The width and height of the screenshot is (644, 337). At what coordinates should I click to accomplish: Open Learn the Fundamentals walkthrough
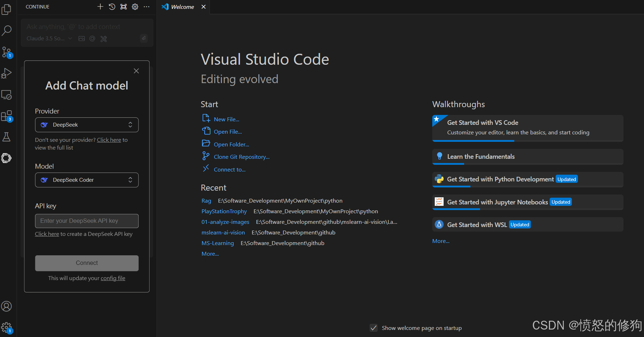point(528,157)
